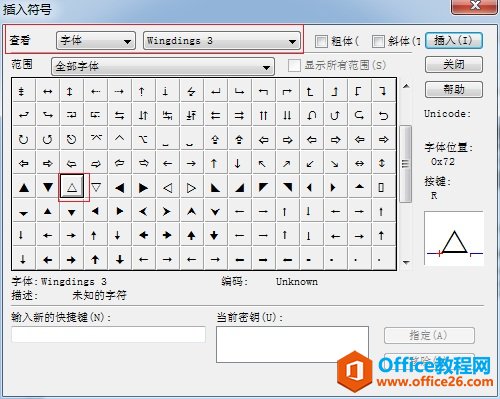This screenshot has height=399, width=500.
Task: Select the lower-left solid corner triangle symbol
Action: 215,188
